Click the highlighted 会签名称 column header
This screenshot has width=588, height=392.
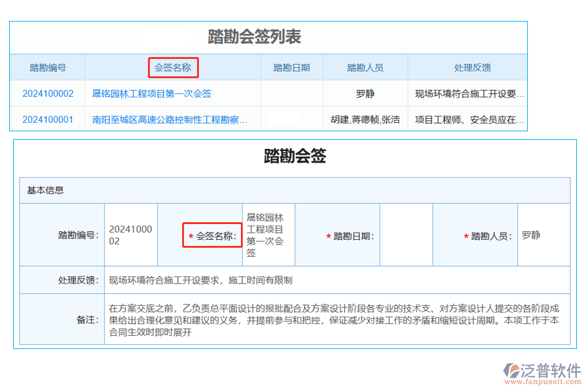[173, 67]
